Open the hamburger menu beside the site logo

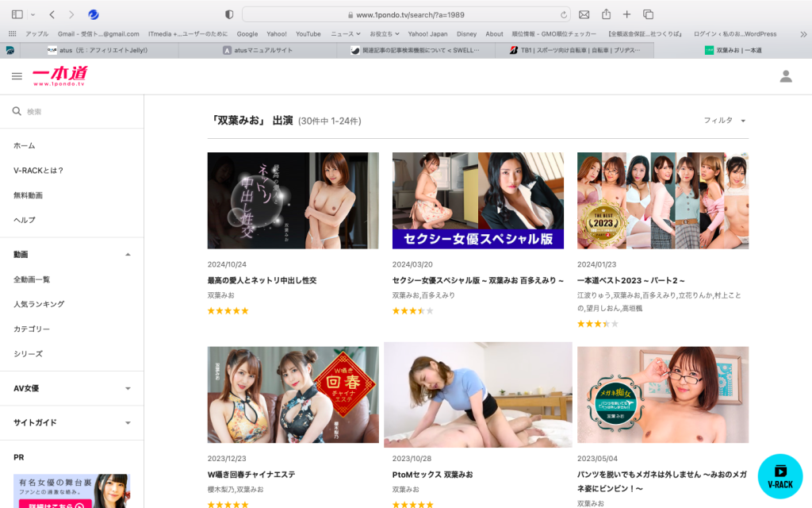tap(17, 76)
